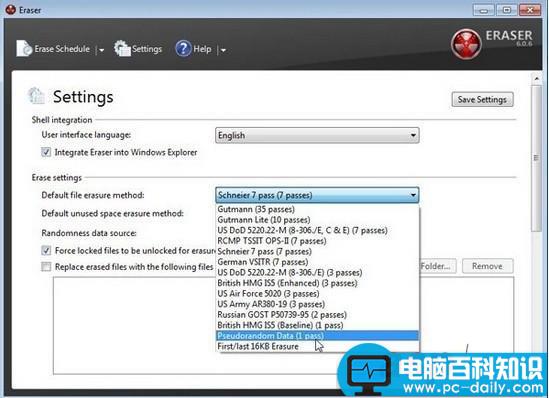Viewport: 549px width, 398px height.
Task: Click the Folder... button
Action: point(438,266)
